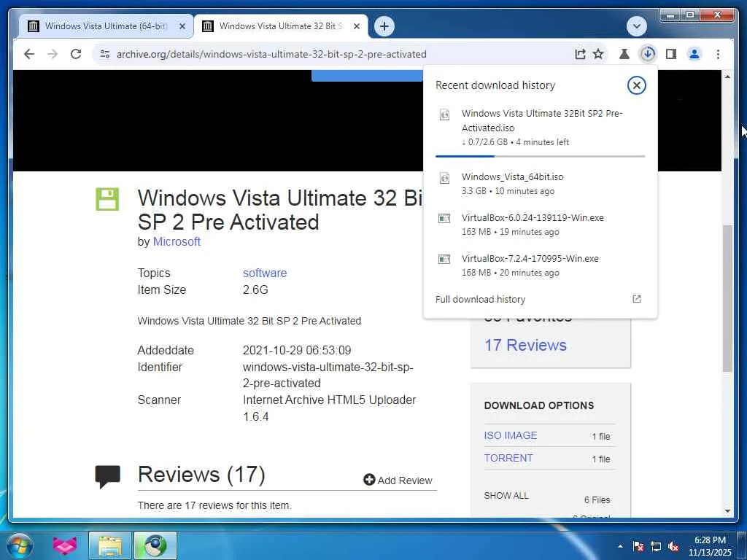Open the Chrome three-dot menu
747x560 pixels.
click(x=718, y=54)
